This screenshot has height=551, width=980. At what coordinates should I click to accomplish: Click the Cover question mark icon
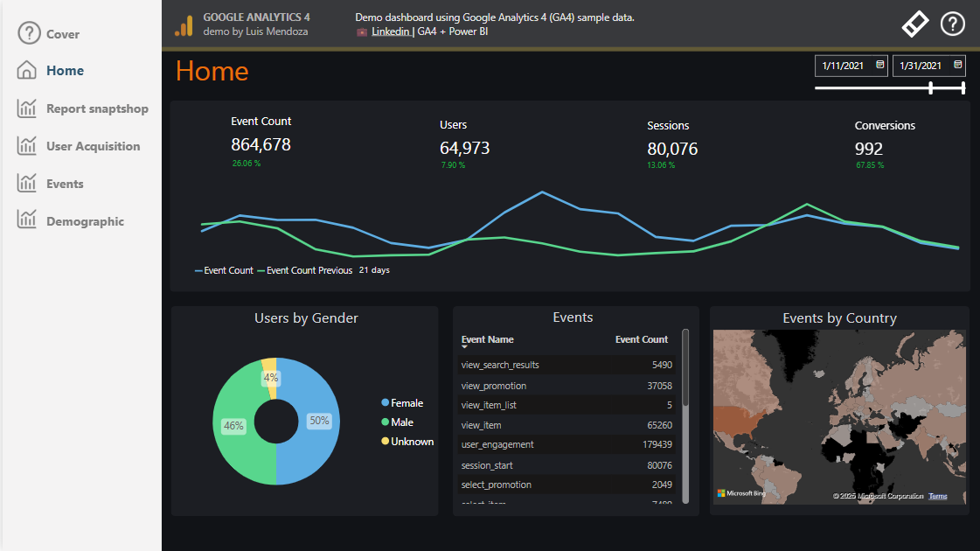pos(29,33)
